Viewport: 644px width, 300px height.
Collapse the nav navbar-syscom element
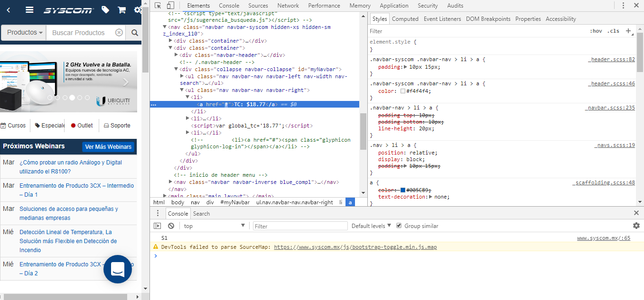pos(165,27)
